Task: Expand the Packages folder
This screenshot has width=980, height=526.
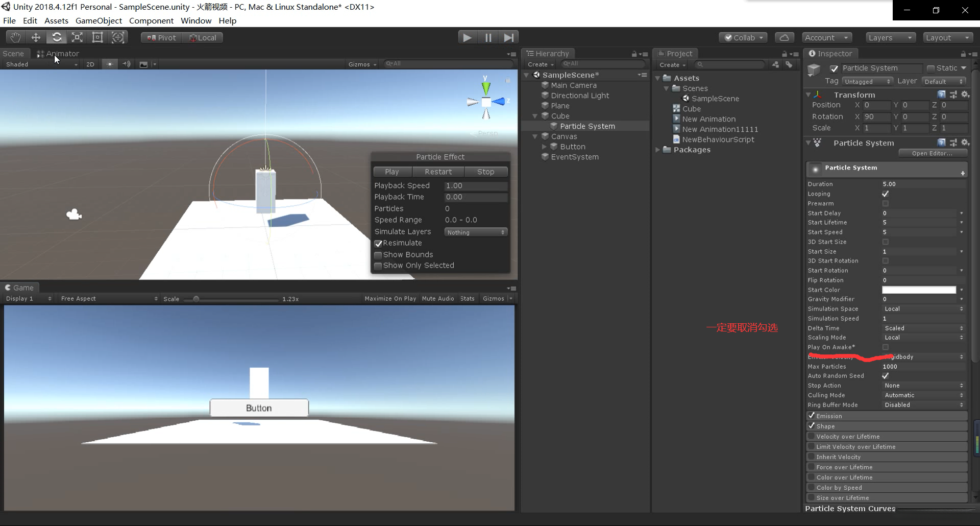Action: pos(658,150)
